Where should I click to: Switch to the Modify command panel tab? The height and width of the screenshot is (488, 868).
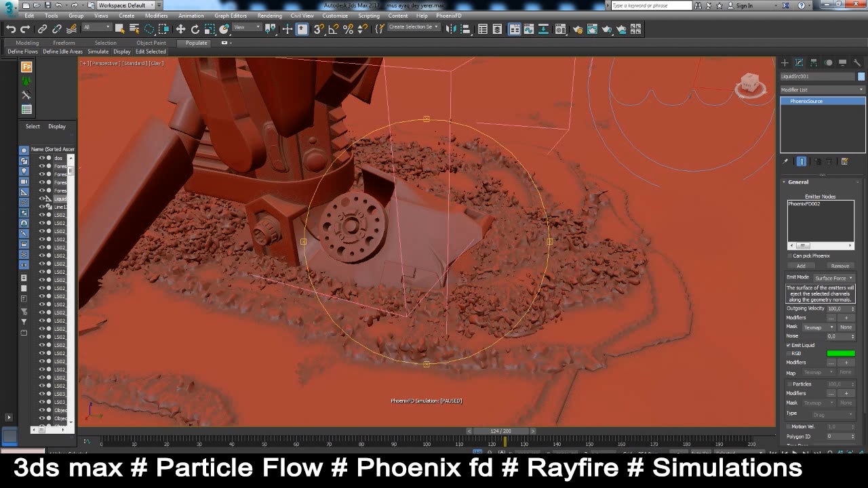click(799, 62)
